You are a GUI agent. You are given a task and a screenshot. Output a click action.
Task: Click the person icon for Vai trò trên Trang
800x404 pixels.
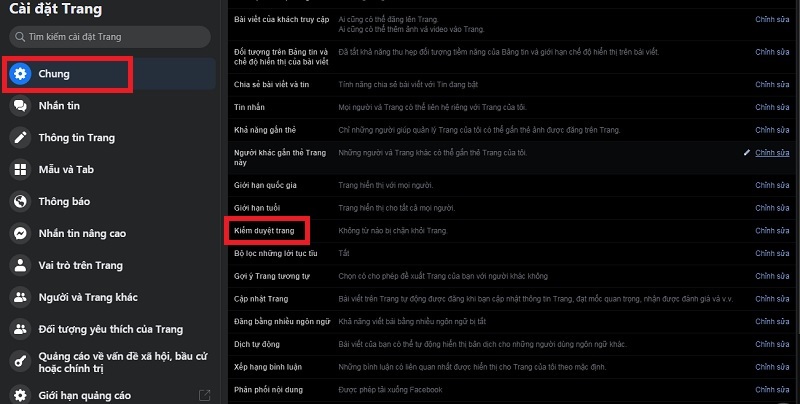tap(20, 265)
